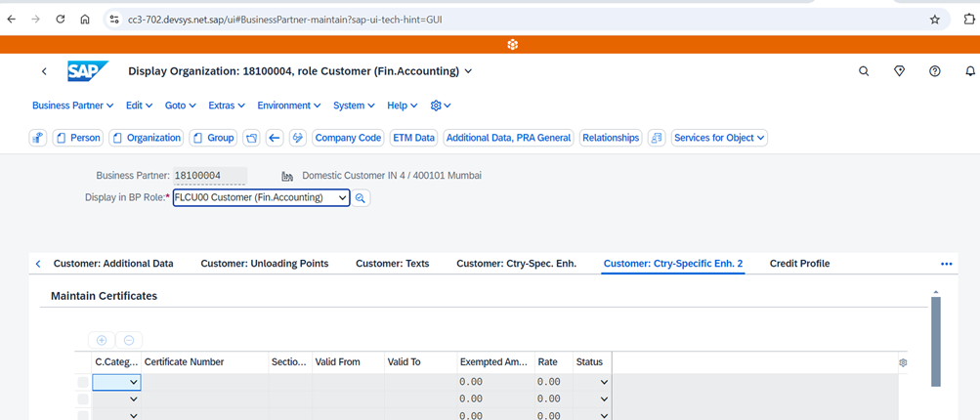
Task: Select Customer: Ctry-Specific Enh. 2 tab
Action: [673, 264]
